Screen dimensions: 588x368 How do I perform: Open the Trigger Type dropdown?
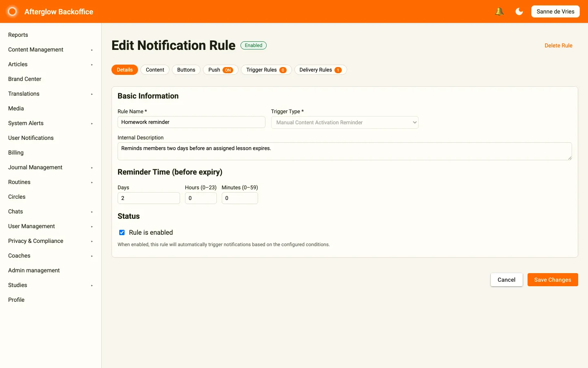pyautogui.click(x=345, y=122)
